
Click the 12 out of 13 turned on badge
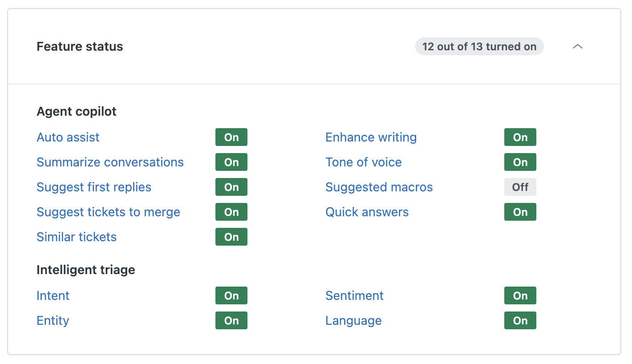point(479,47)
